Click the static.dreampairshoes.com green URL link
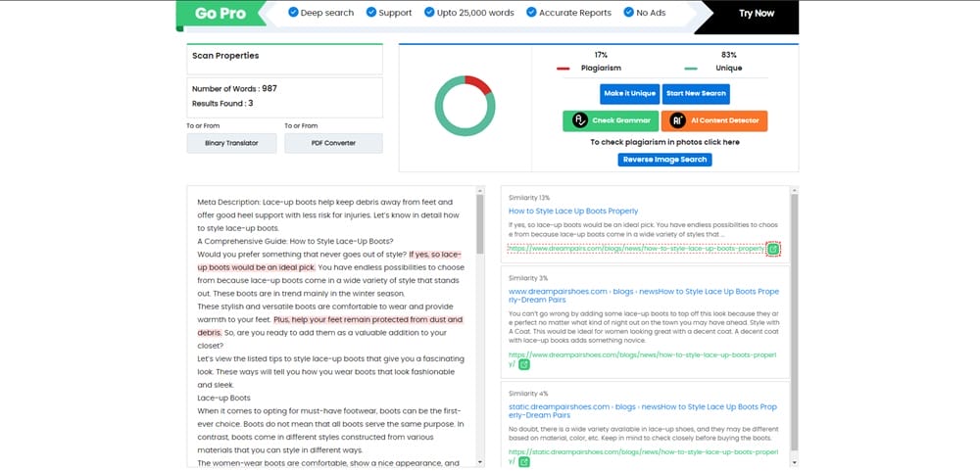 [x=643, y=456]
